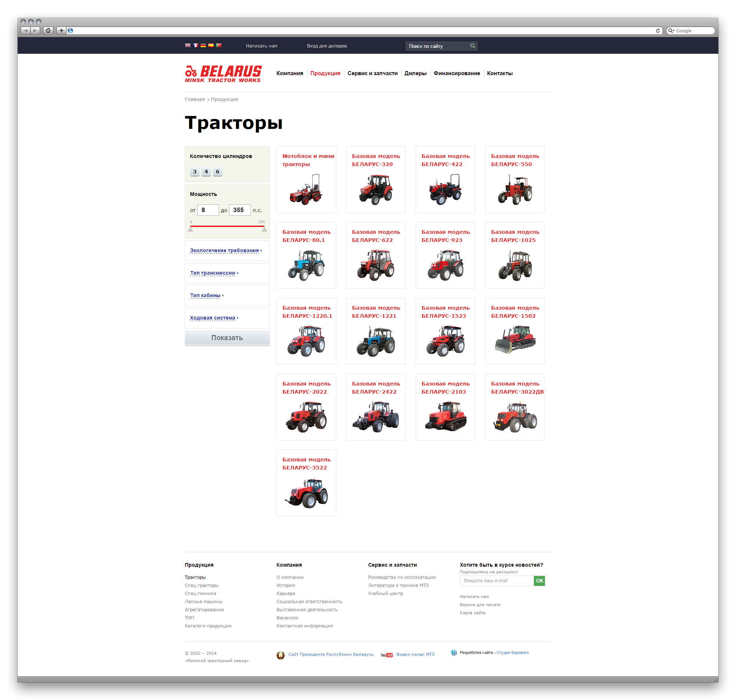Image resolution: width=736 pixels, height=700 pixels.
Task: Click the YouTube icon in footer
Action: [x=387, y=655]
